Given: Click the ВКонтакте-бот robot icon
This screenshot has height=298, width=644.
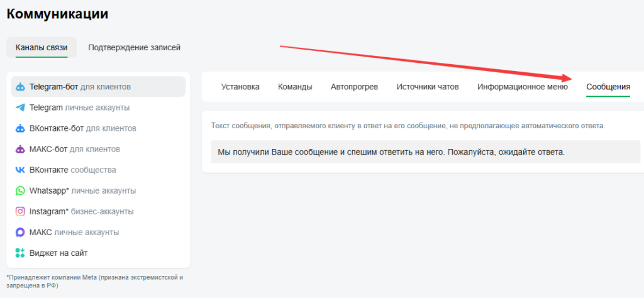Looking at the screenshot, I should tap(20, 128).
